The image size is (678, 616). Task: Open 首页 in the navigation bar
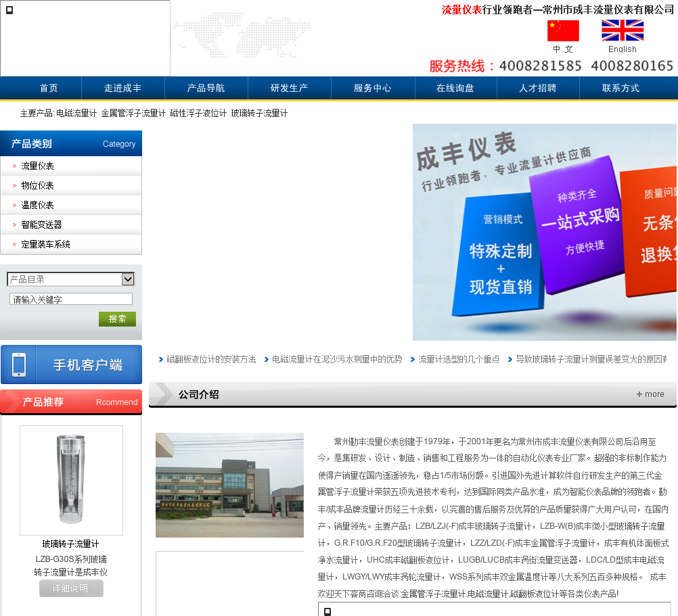[49, 88]
